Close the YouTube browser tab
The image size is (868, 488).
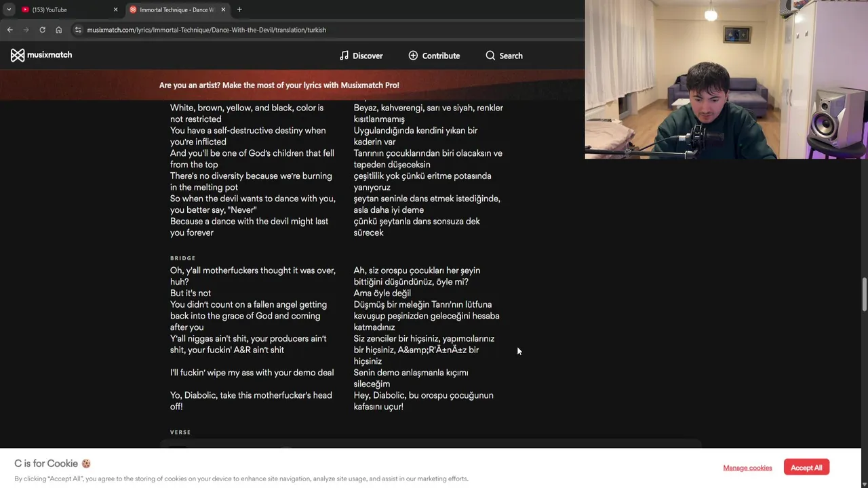(115, 9)
